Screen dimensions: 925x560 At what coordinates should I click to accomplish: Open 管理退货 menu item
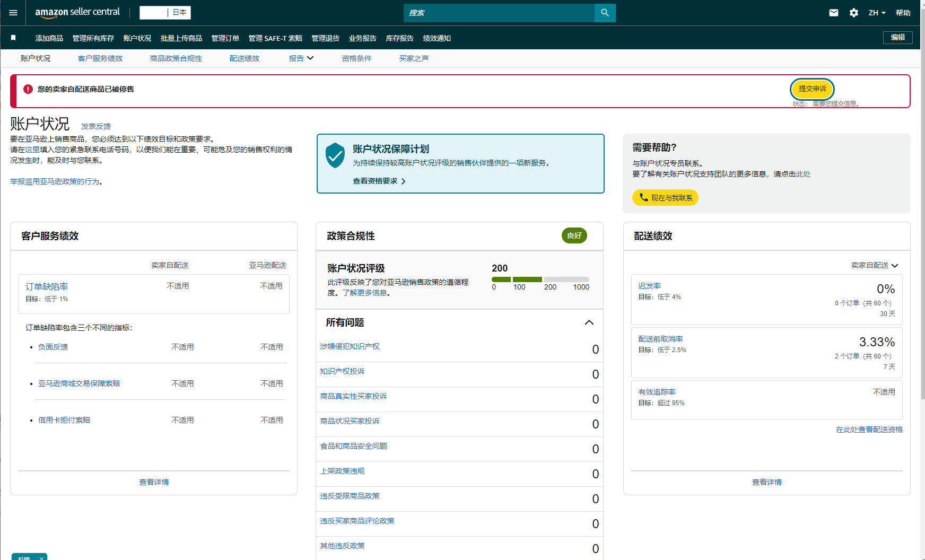(x=326, y=38)
